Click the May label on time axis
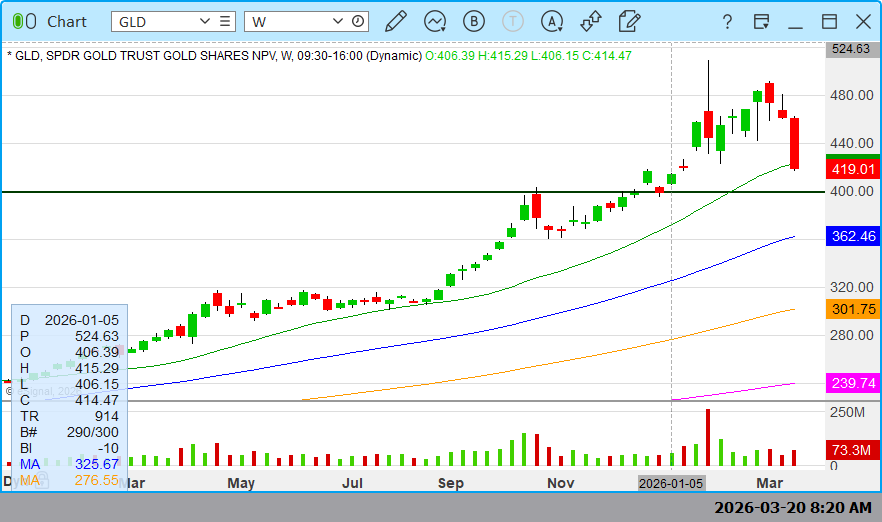 (x=241, y=483)
